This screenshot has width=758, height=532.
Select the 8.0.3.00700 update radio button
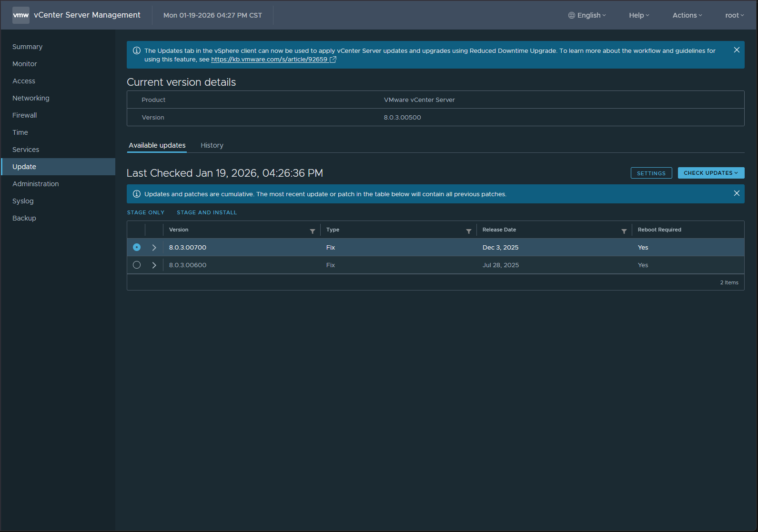[x=137, y=247]
